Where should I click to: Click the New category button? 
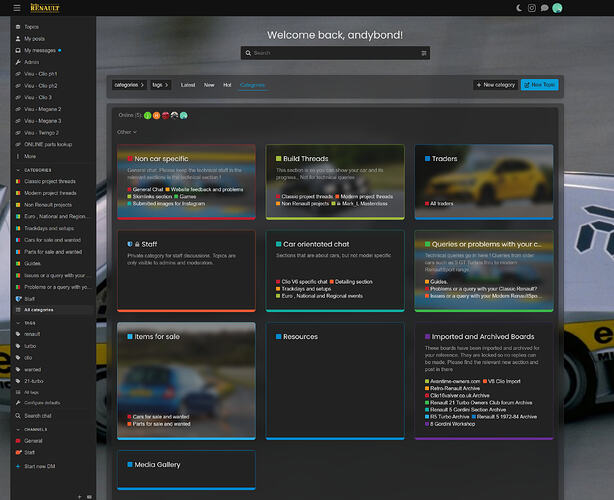coord(495,85)
